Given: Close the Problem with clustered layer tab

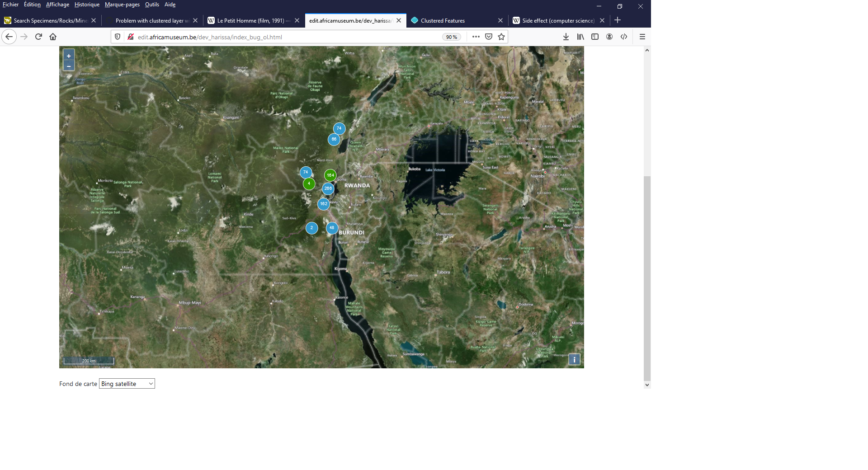Looking at the screenshot, I should (195, 20).
